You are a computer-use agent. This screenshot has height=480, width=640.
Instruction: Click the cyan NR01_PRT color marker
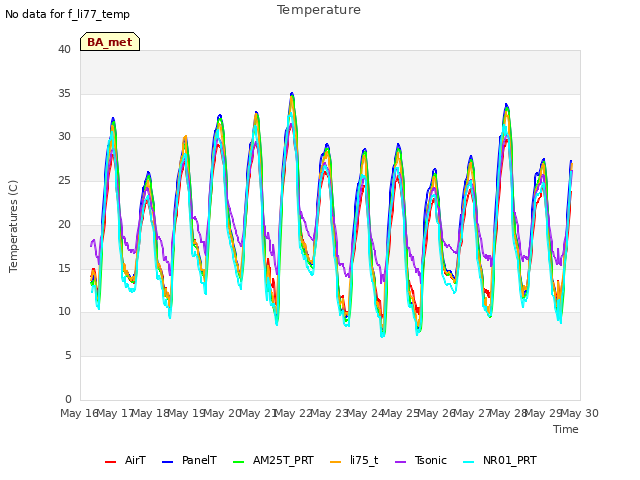coord(469,462)
